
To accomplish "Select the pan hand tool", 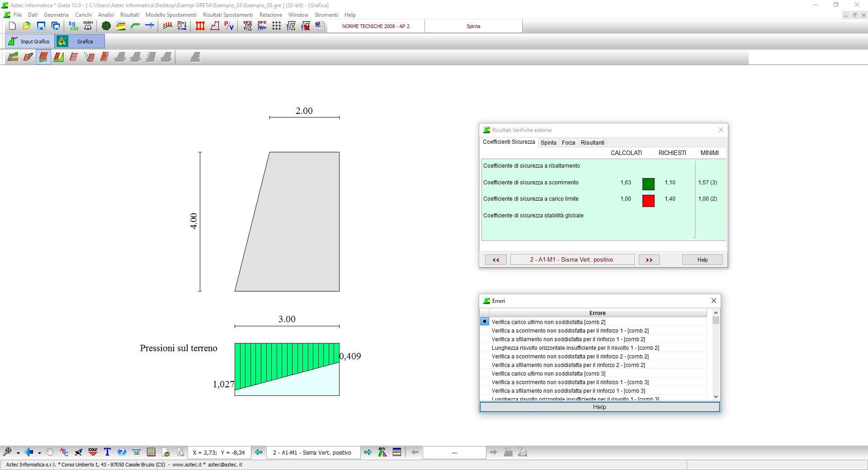I will point(50,452).
